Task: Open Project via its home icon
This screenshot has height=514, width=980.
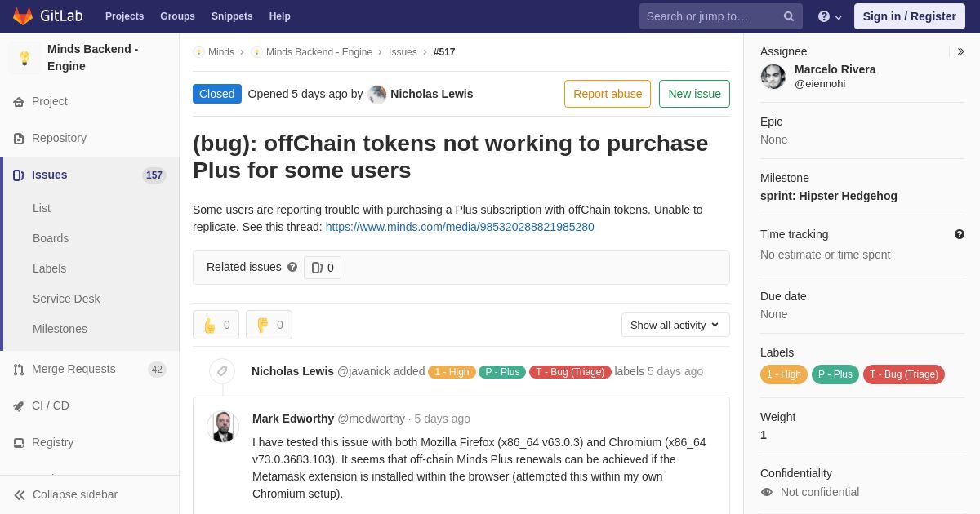Action: pos(19,102)
